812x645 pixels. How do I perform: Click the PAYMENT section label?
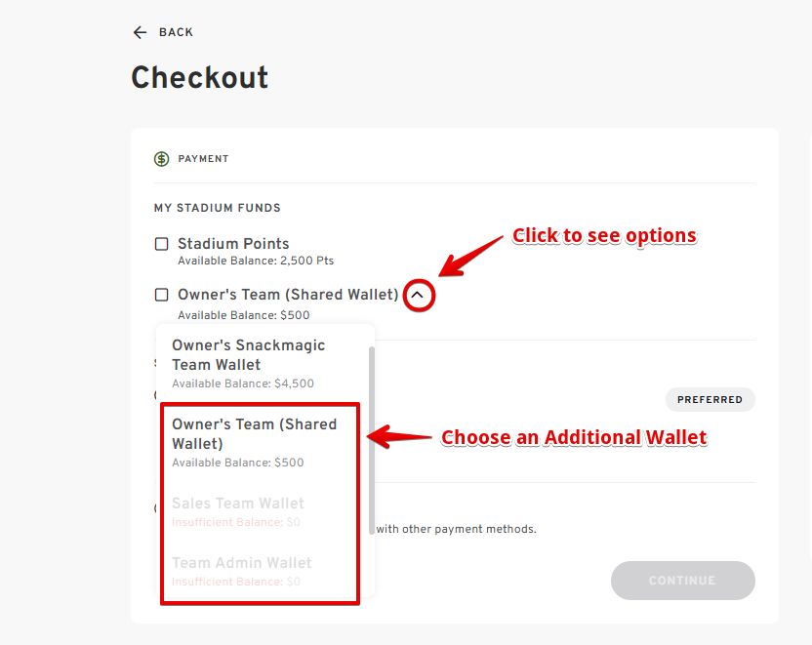(203, 159)
